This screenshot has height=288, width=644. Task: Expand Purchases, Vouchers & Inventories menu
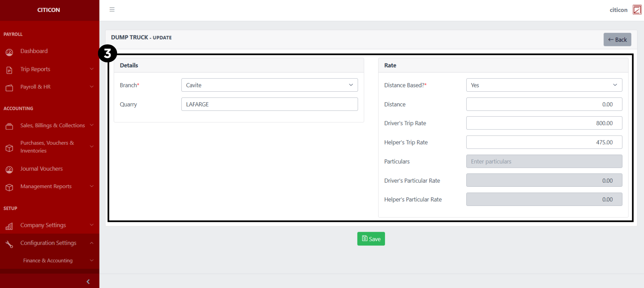(x=47, y=147)
